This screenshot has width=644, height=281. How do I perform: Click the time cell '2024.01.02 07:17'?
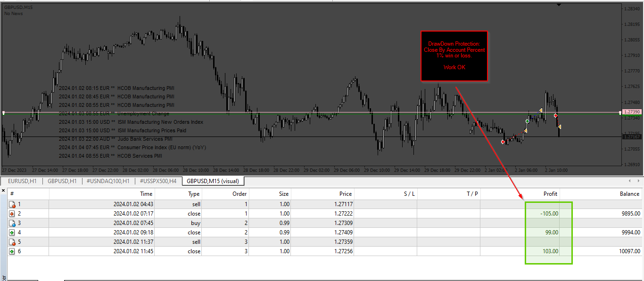point(133,214)
